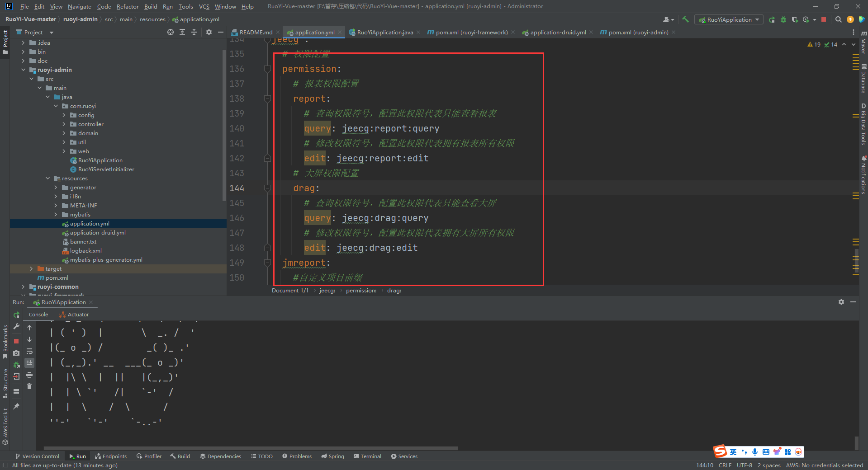868x470 pixels.
Task: Expand the controller package folder
Action: (64, 124)
